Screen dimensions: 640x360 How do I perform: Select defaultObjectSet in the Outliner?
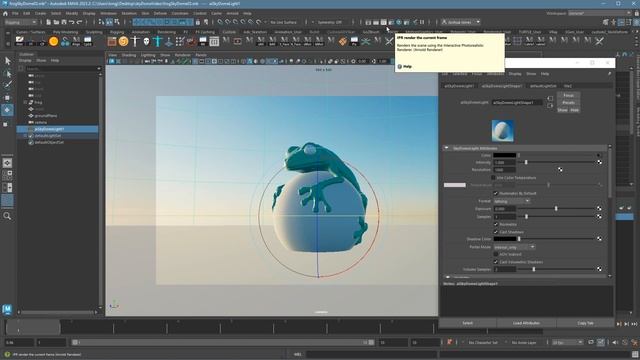pyautogui.click(x=49, y=142)
